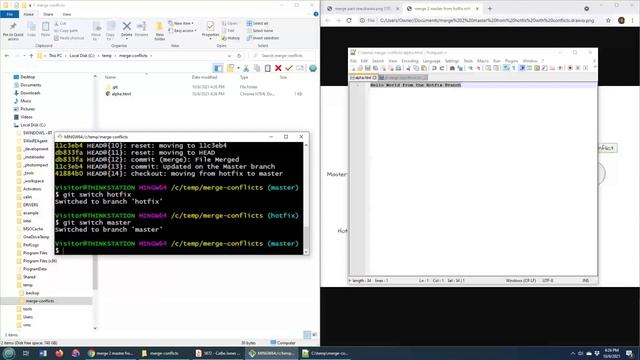This screenshot has width=640, height=360.
Task: Toggle show all characters icon in Notepad++
Action: pos(514,68)
